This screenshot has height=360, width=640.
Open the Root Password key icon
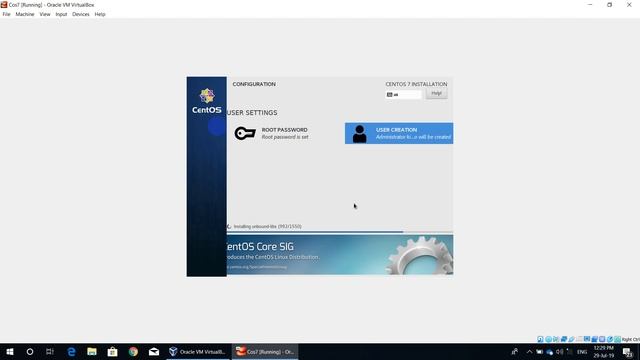(245, 133)
